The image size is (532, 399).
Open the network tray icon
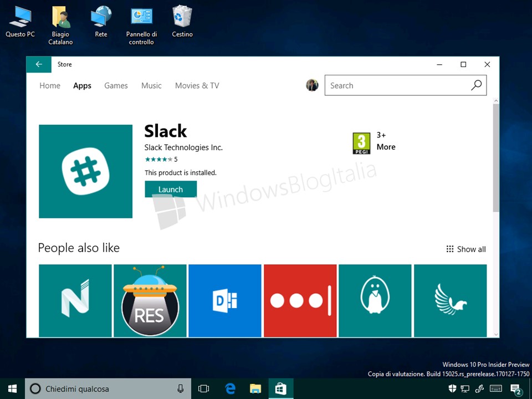465,388
